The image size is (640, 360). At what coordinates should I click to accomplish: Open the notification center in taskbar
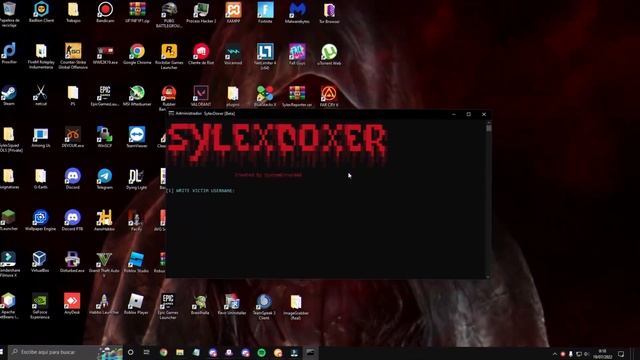pos(621,354)
